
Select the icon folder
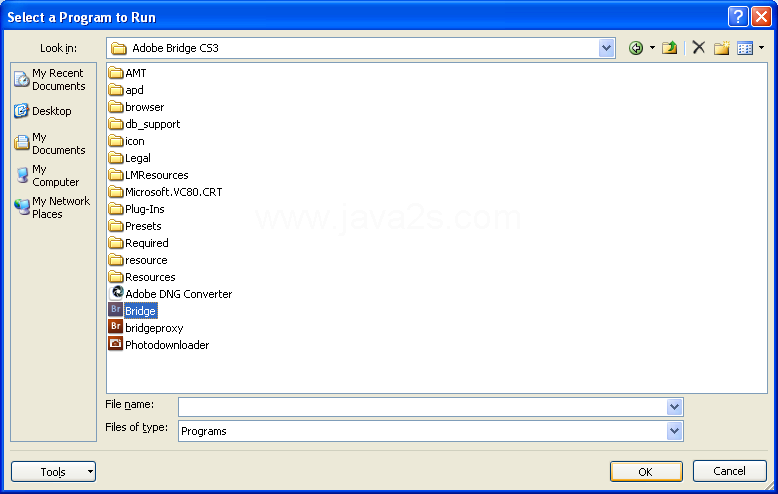(127, 141)
